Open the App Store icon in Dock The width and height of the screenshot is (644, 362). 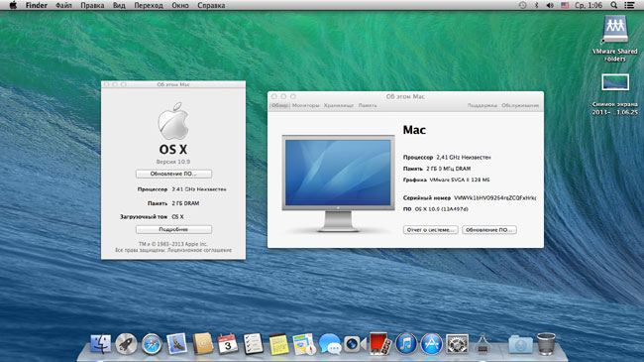[x=431, y=344]
